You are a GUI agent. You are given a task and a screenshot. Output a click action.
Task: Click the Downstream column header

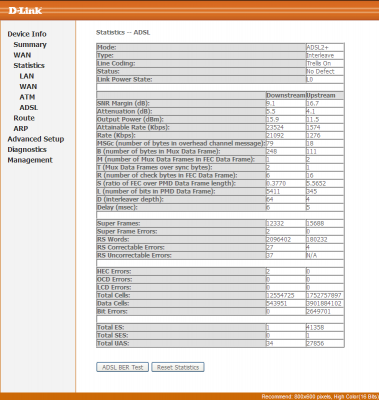click(286, 96)
